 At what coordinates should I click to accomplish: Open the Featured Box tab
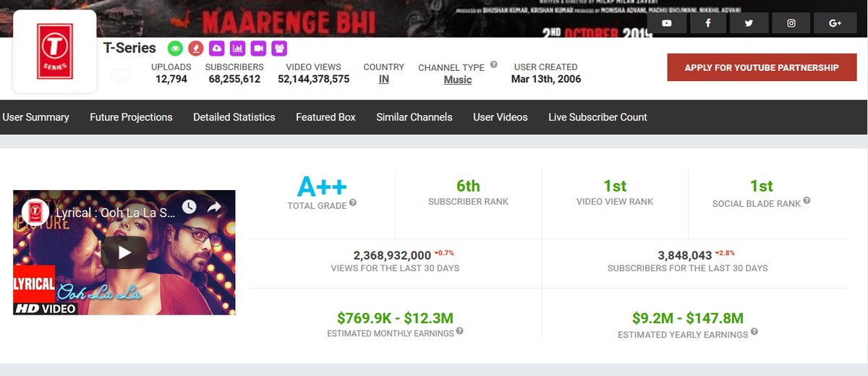point(325,117)
